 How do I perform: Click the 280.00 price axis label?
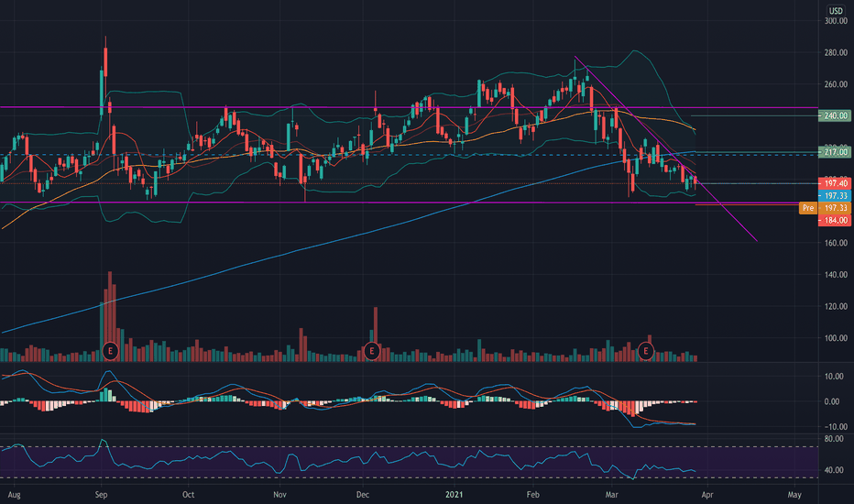point(836,52)
